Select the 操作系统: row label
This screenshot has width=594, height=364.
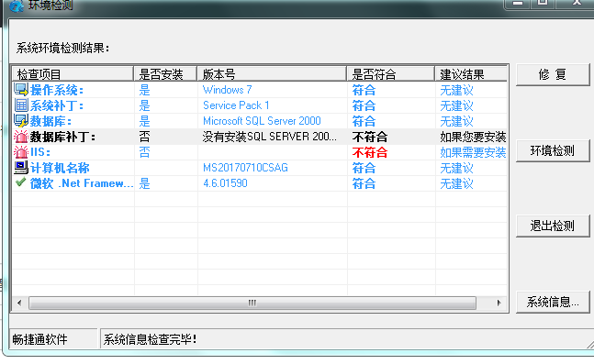click(57, 90)
